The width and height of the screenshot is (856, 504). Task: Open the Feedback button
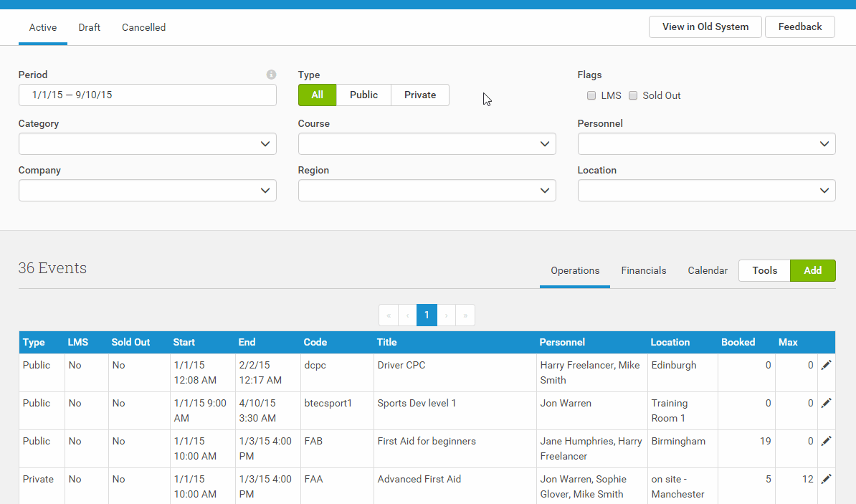pos(800,27)
